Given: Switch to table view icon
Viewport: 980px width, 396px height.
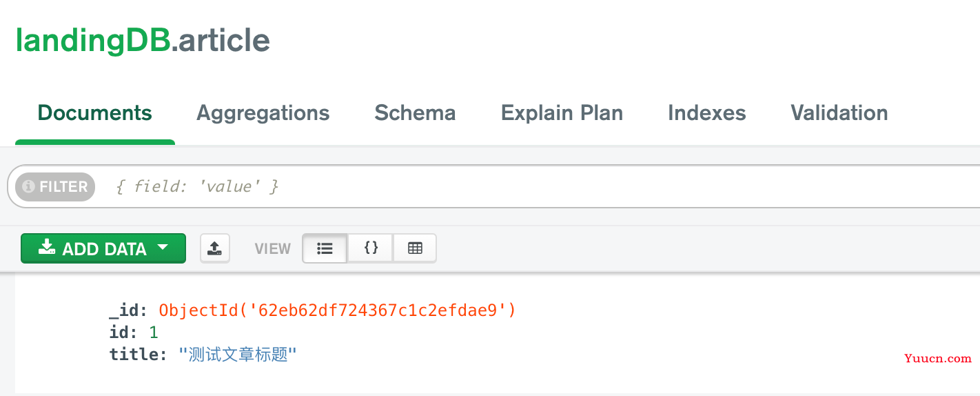Looking at the screenshot, I should [415, 248].
